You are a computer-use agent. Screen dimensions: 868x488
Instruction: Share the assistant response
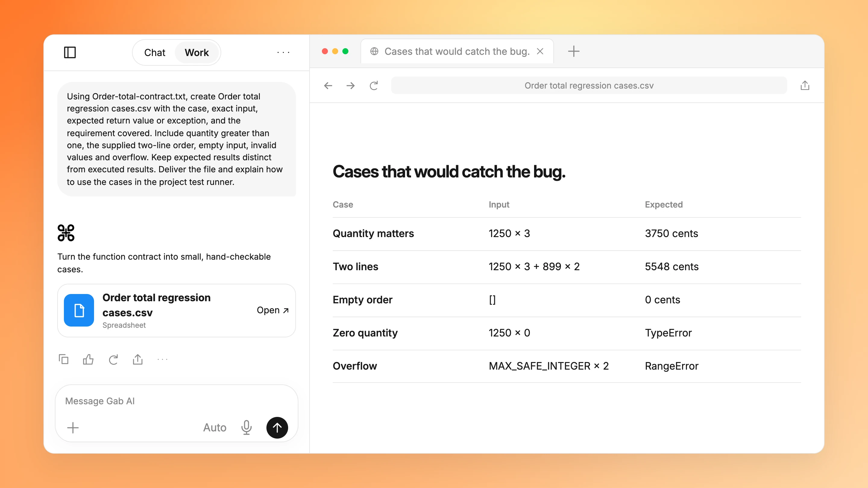coord(137,359)
